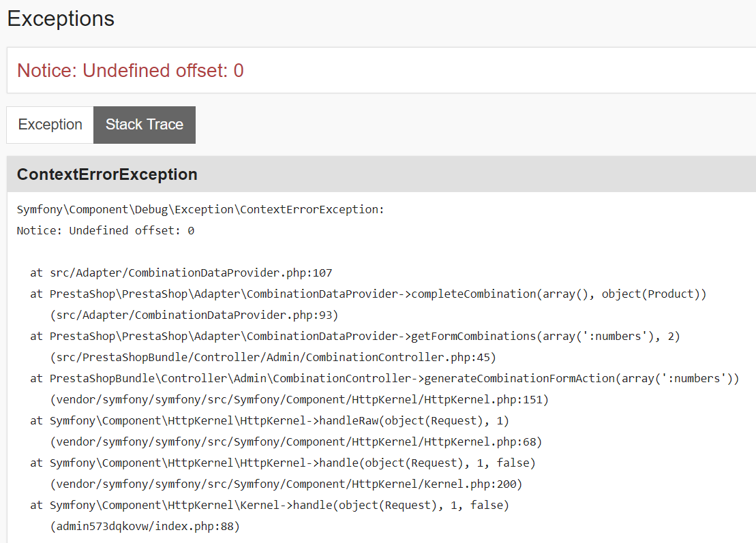Click the completeCombination(array(), object(Product)) trace line
Image resolution: width=756 pixels, height=543 pixels.
(x=368, y=294)
